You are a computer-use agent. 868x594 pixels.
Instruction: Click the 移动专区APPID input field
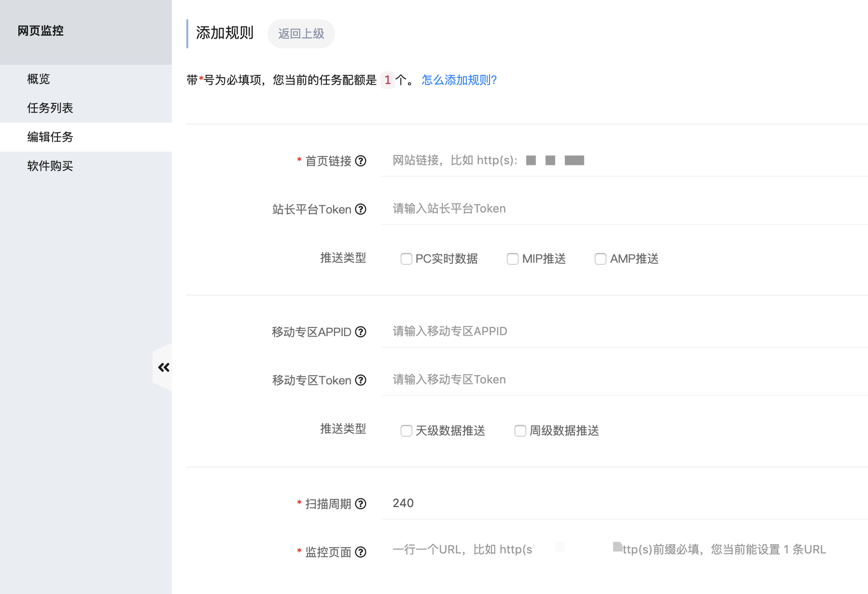tap(624, 331)
